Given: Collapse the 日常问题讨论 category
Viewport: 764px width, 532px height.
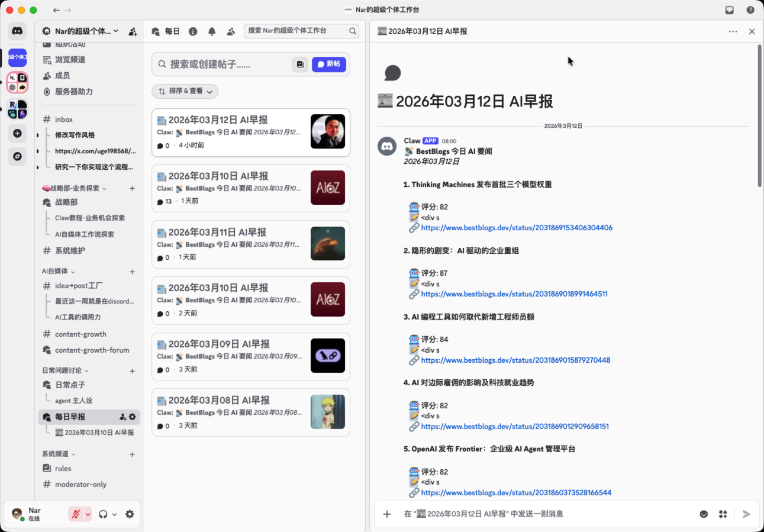Looking at the screenshot, I should [x=65, y=371].
